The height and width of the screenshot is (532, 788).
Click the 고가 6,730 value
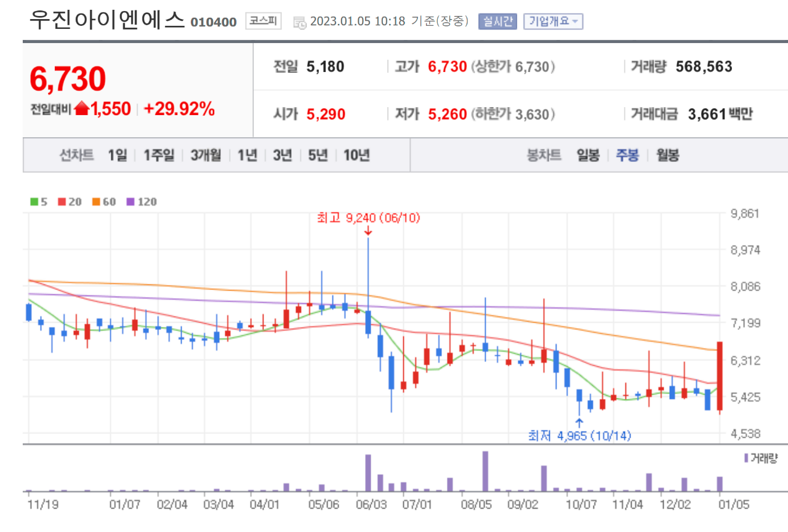447,66
